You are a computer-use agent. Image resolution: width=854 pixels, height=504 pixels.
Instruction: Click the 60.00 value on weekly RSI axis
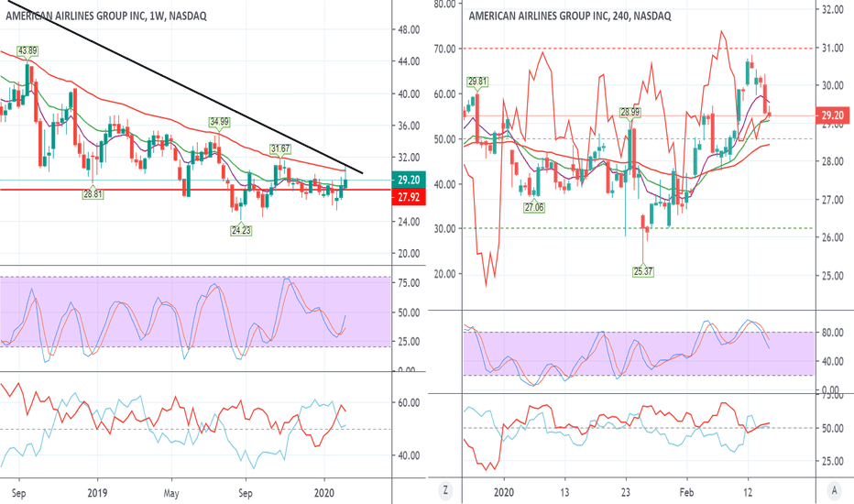[x=409, y=403]
